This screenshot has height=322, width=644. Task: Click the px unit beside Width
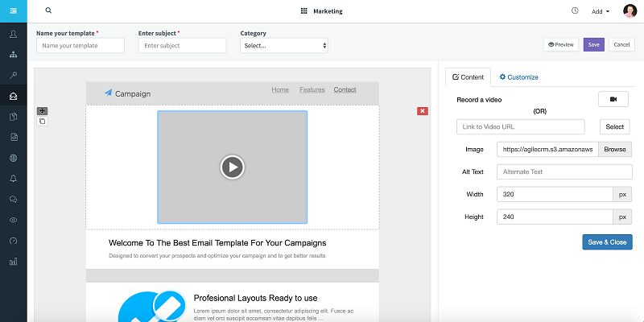(622, 194)
